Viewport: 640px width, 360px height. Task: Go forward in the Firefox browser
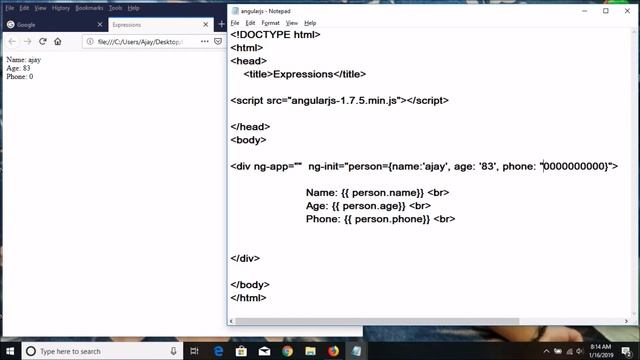[27, 42]
